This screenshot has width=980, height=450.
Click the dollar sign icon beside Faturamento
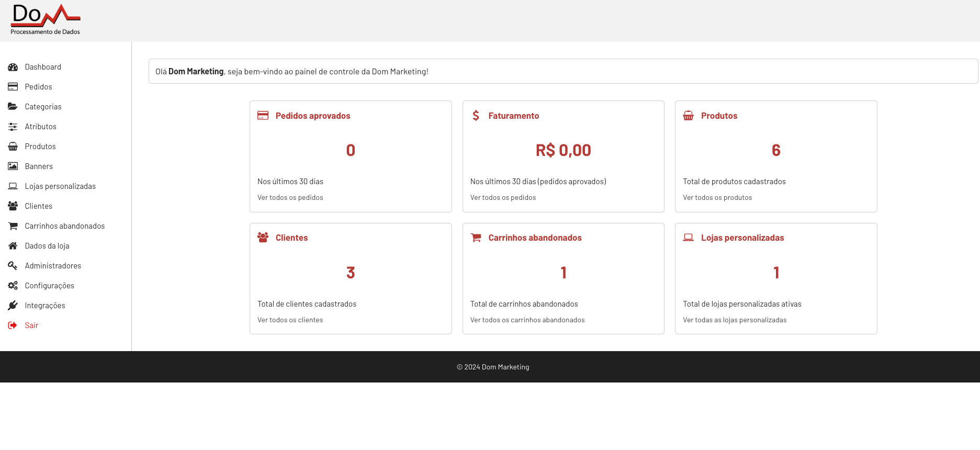476,116
